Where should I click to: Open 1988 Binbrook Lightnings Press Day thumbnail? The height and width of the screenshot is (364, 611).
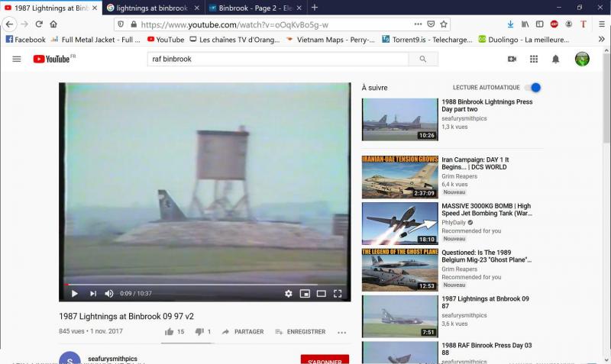(399, 119)
